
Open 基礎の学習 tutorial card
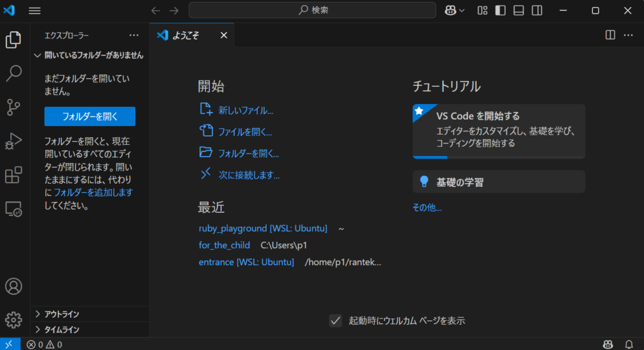[x=499, y=182]
